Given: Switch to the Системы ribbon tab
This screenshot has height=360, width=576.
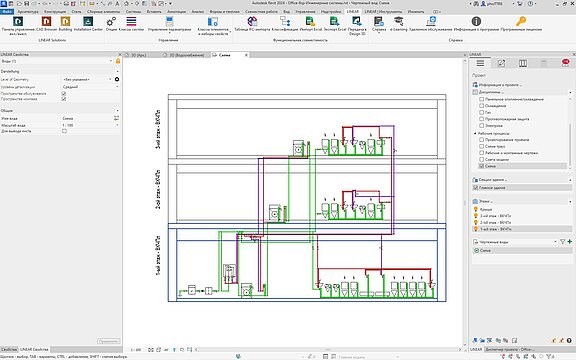Looking at the screenshot, I should coord(133,12).
